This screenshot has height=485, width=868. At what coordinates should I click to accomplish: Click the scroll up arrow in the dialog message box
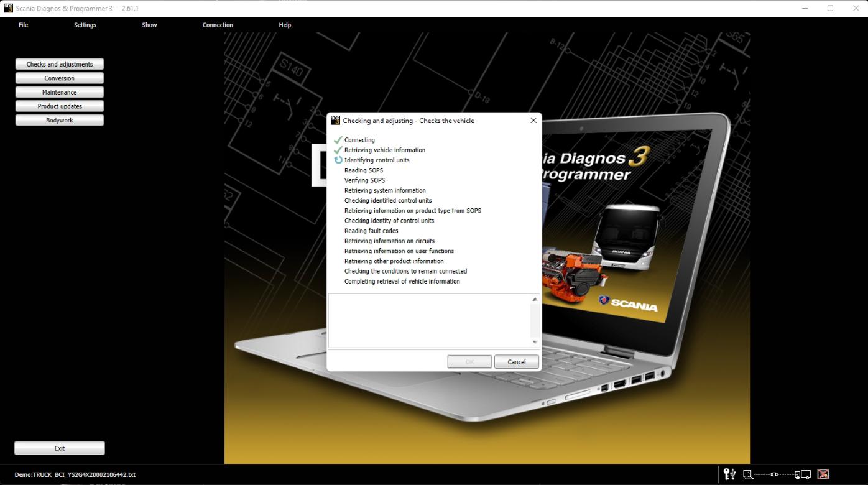[535, 300]
